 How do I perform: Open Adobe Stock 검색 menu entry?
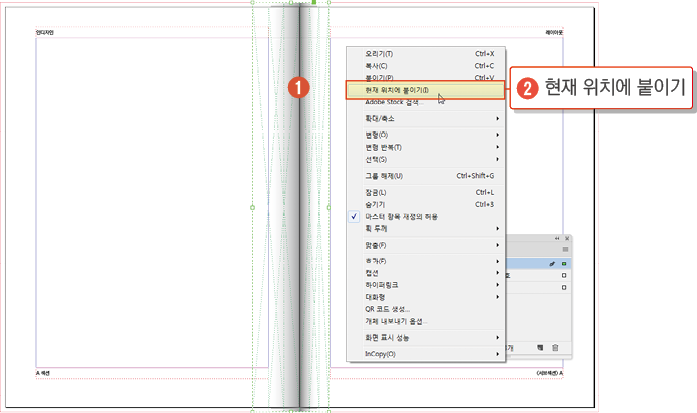pos(426,102)
